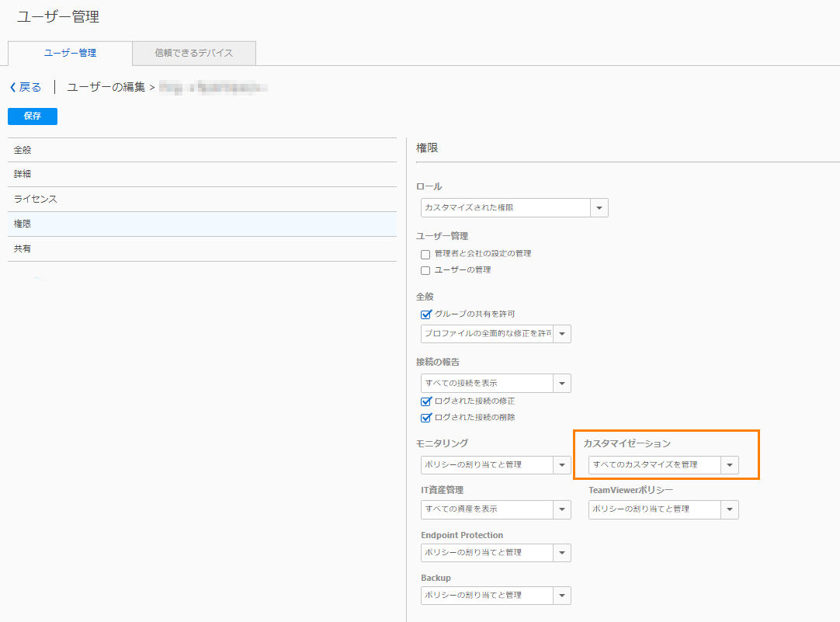840x622 pixels.
Task: Expand the IT資産管理 dropdown
Action: [562, 509]
